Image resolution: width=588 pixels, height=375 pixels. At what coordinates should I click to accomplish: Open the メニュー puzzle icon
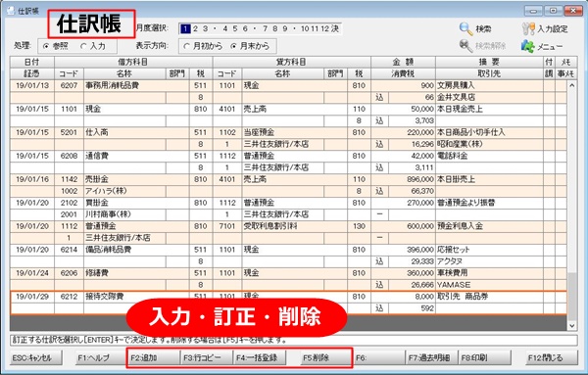528,46
